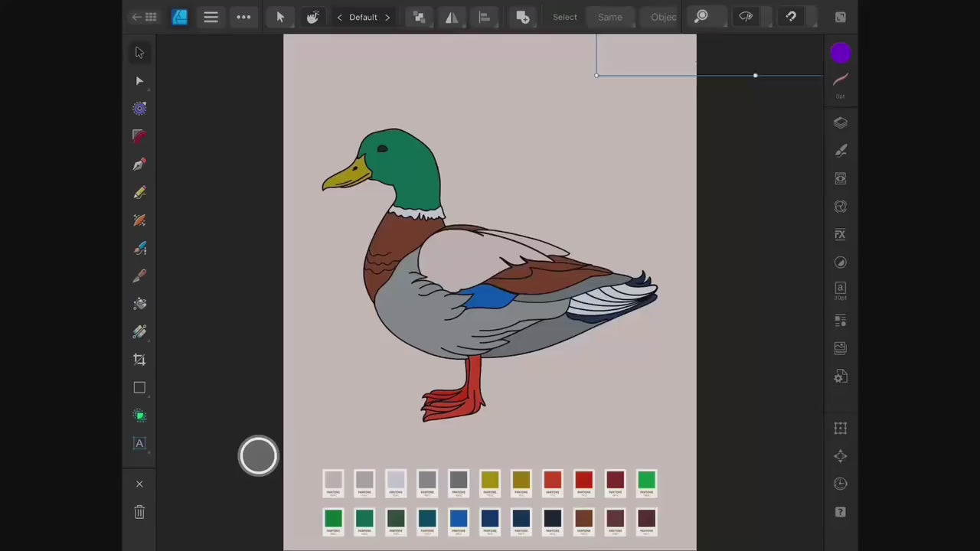This screenshot has width=980, height=551.
Task: Expand the three-dots more options menu
Action: click(x=243, y=17)
